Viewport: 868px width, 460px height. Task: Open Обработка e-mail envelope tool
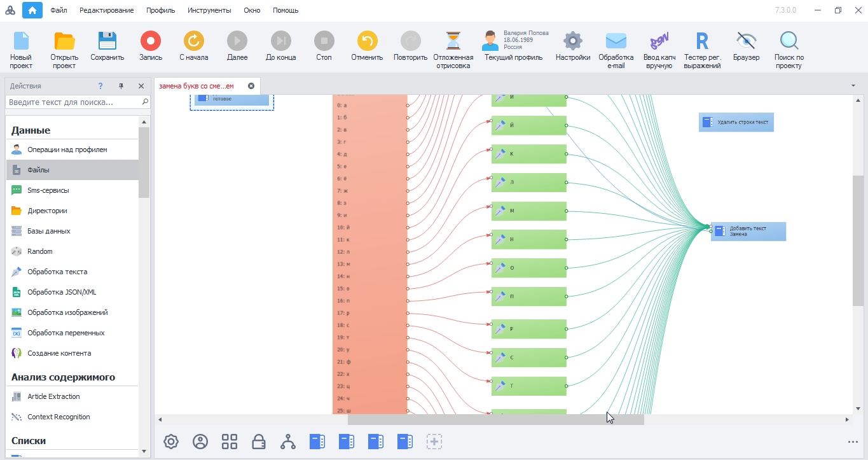pos(616,42)
